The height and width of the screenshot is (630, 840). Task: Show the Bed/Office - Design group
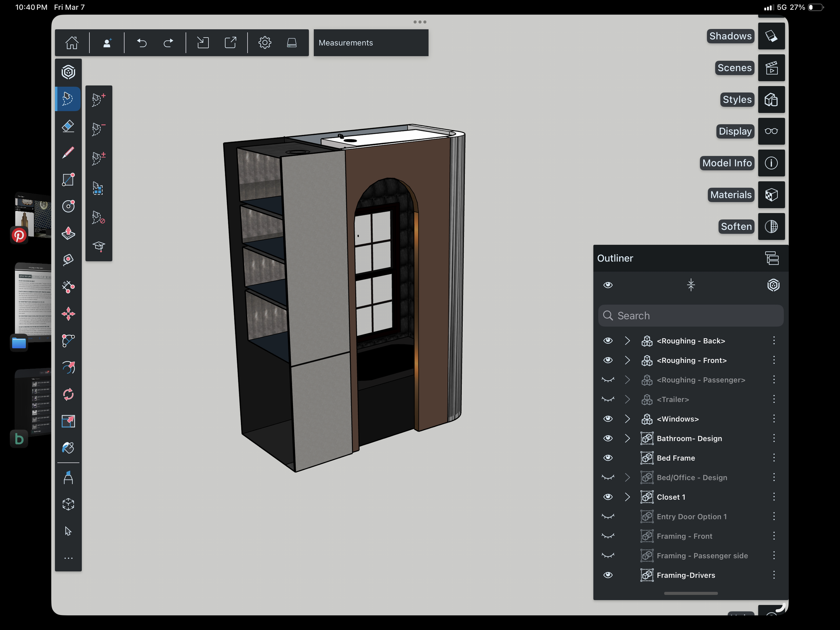608,477
